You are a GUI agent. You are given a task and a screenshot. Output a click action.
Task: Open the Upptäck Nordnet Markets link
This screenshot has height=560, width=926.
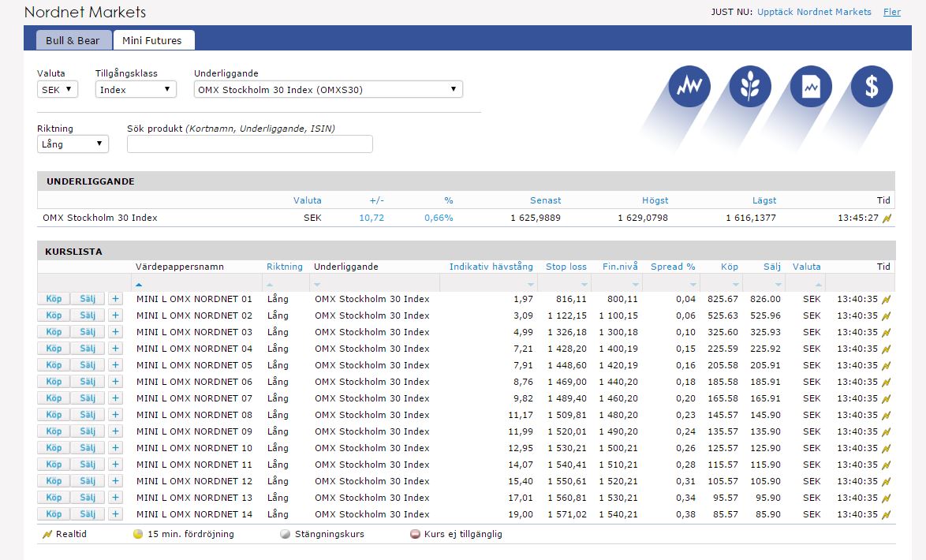click(814, 12)
